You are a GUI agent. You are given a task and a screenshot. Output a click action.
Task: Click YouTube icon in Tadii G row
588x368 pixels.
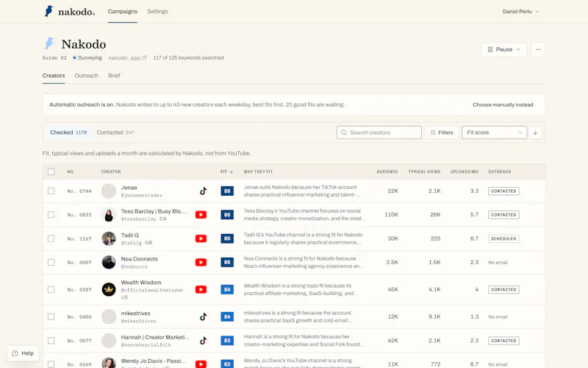tap(201, 238)
